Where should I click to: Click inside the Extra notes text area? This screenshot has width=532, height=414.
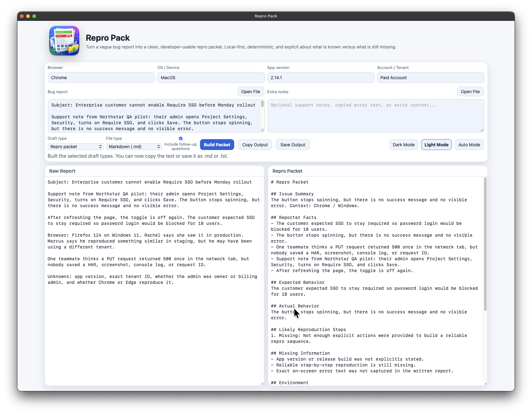(376, 116)
